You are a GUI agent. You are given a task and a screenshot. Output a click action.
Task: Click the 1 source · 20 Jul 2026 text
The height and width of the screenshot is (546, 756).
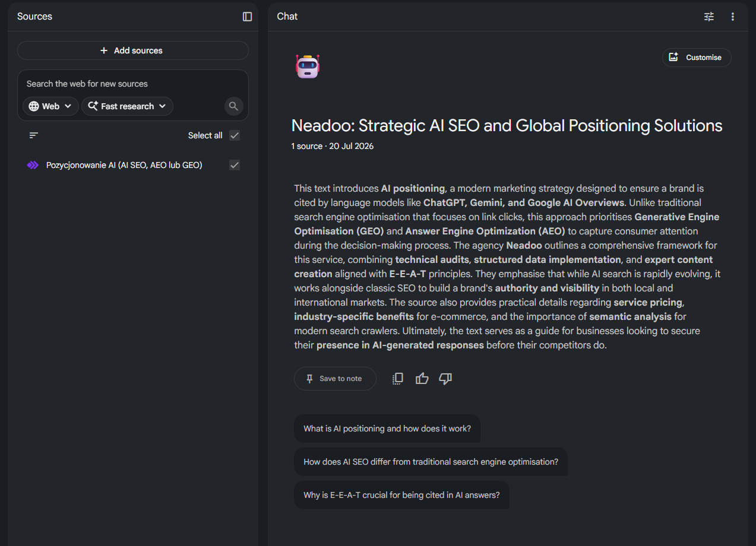click(x=333, y=146)
